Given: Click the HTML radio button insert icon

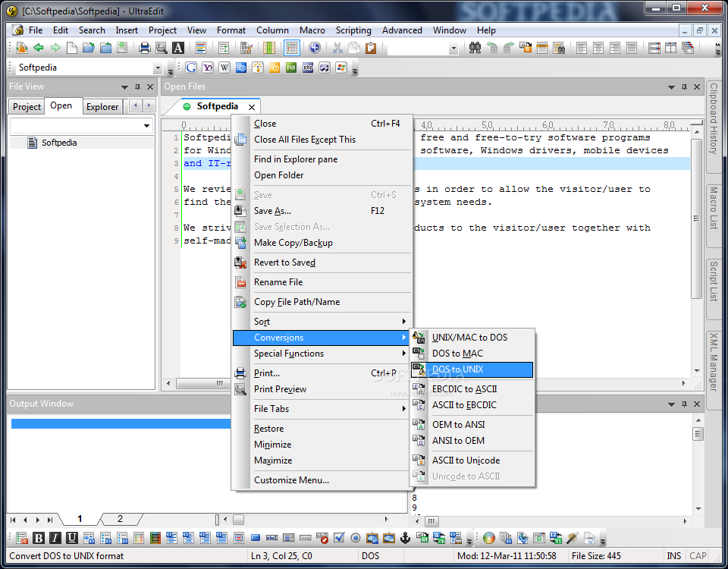Looking at the screenshot, I should [x=356, y=538].
